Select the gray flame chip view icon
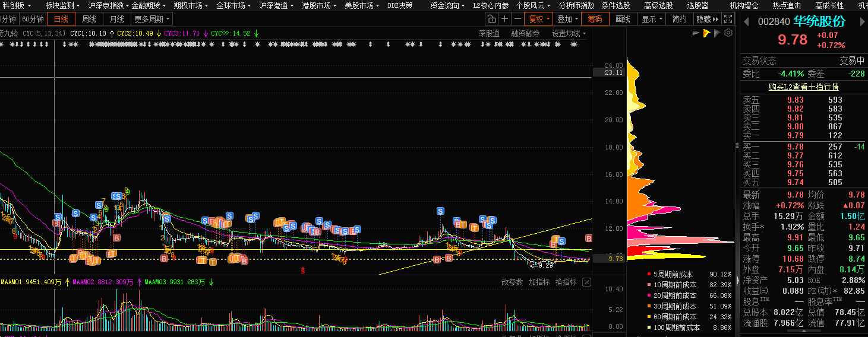 click(x=717, y=33)
